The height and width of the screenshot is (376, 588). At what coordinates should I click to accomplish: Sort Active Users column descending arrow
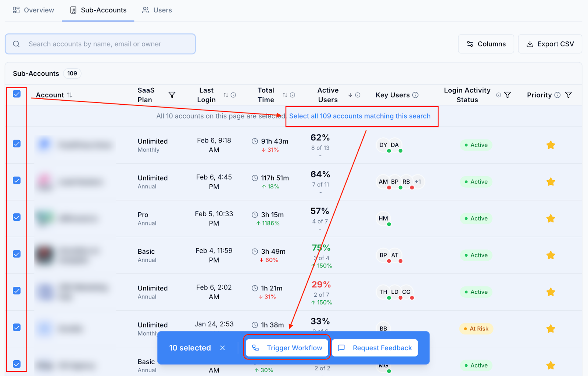pos(350,95)
